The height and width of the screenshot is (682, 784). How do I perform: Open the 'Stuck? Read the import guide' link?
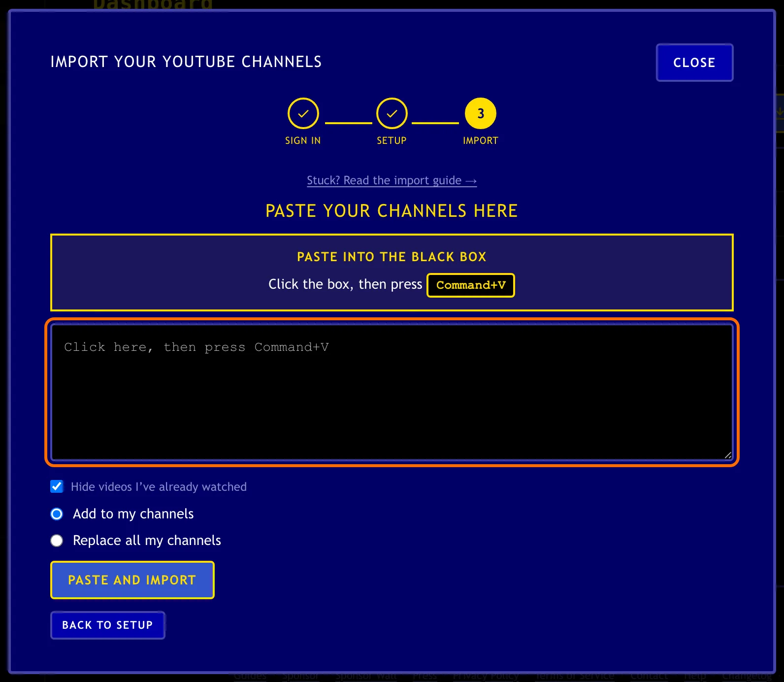point(392,180)
